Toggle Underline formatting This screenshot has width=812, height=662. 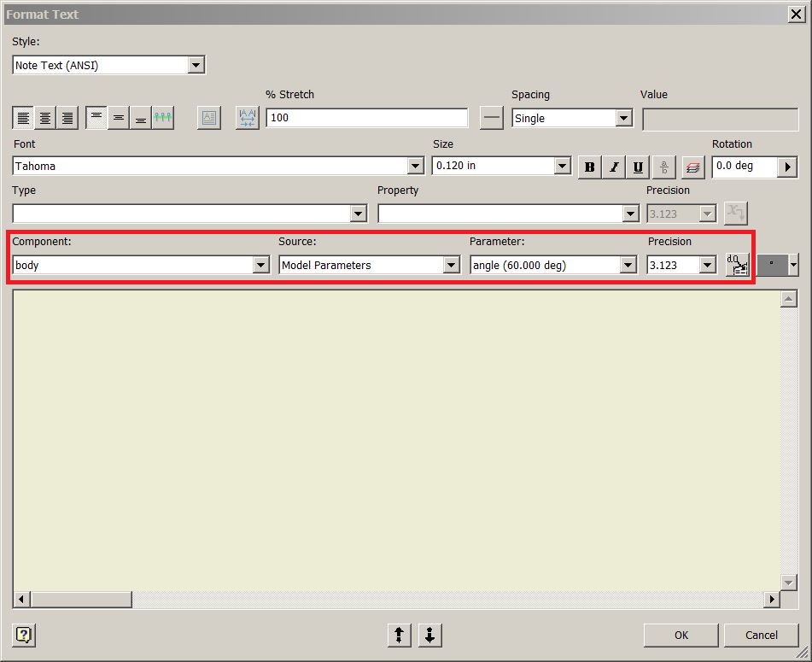click(638, 167)
